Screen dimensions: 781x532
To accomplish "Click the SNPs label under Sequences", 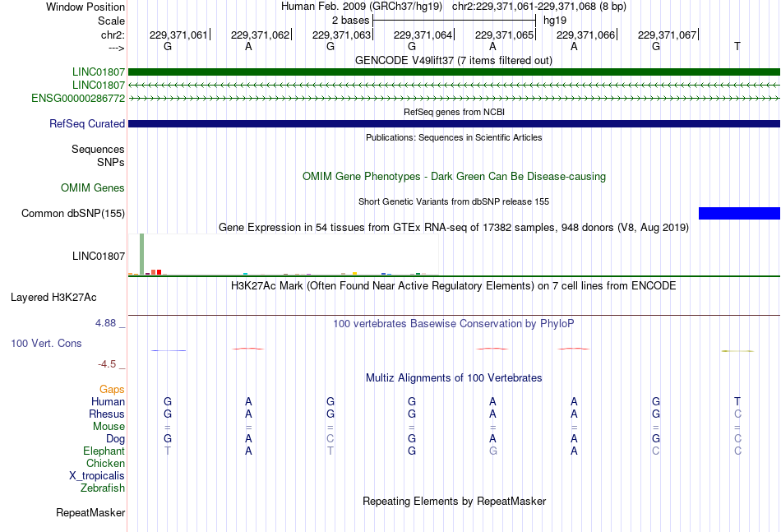I will [111, 162].
